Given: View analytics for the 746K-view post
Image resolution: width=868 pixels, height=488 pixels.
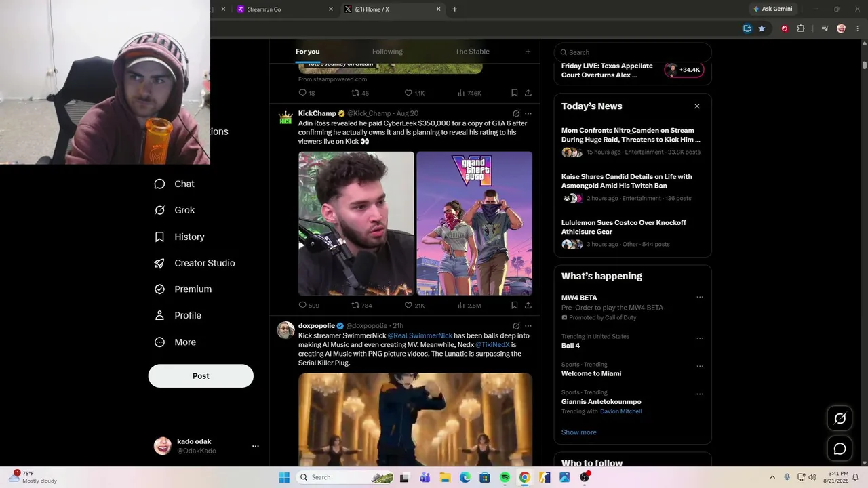Looking at the screenshot, I should 461,93.
